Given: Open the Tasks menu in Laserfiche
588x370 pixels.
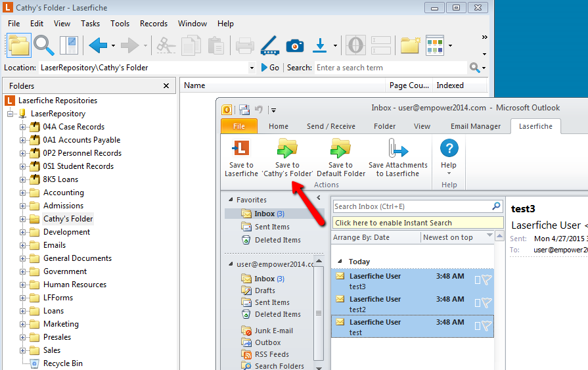Looking at the screenshot, I should point(91,24).
